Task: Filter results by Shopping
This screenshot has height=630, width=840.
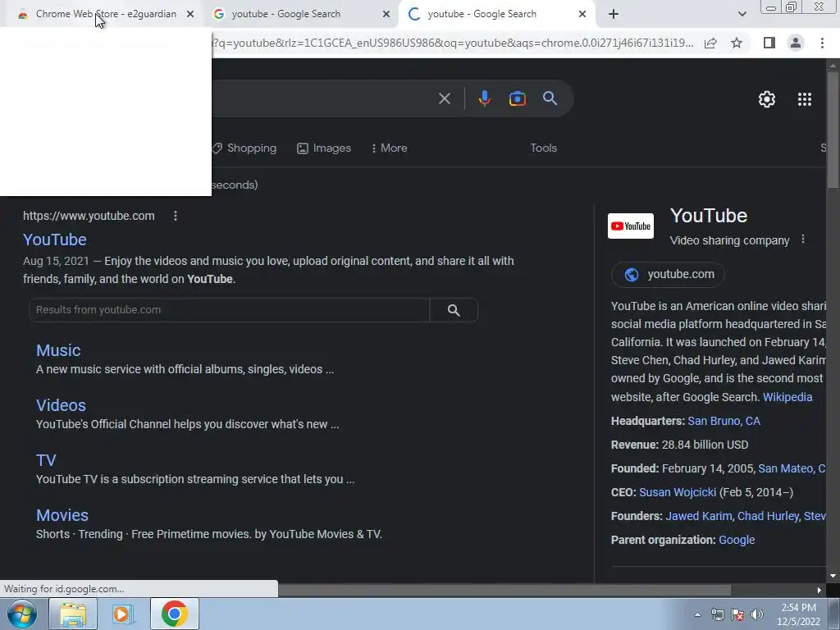Action: click(x=244, y=148)
